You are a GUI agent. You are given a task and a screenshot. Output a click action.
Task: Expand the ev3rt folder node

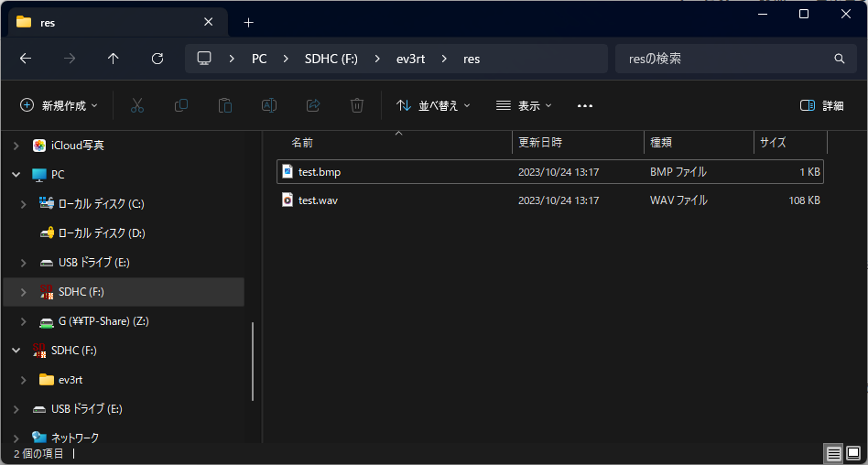tap(23, 380)
